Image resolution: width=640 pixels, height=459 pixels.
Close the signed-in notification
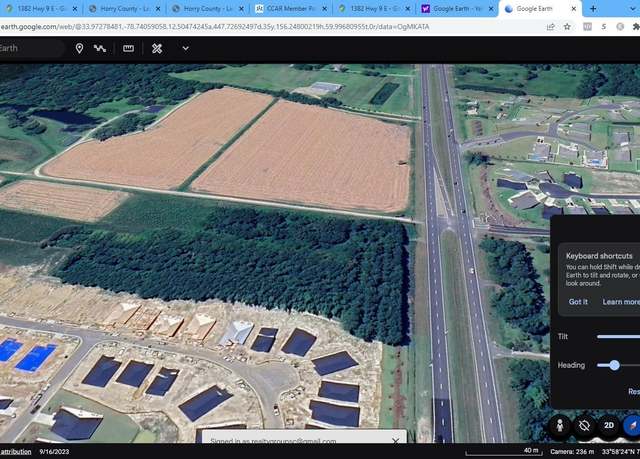coord(395,440)
